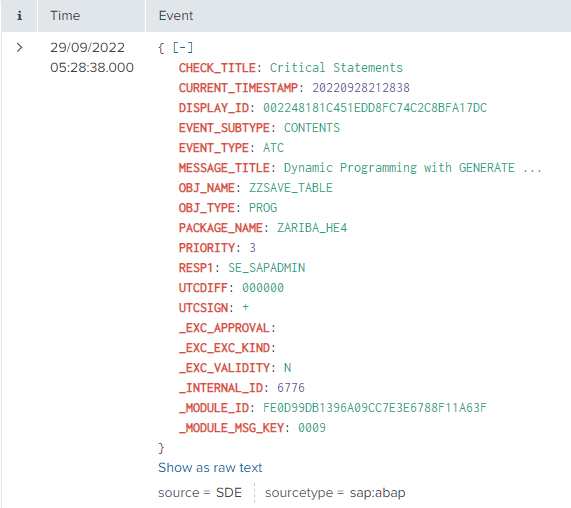Select the _MODULE_ID hexadecimal value

[x=375, y=408]
